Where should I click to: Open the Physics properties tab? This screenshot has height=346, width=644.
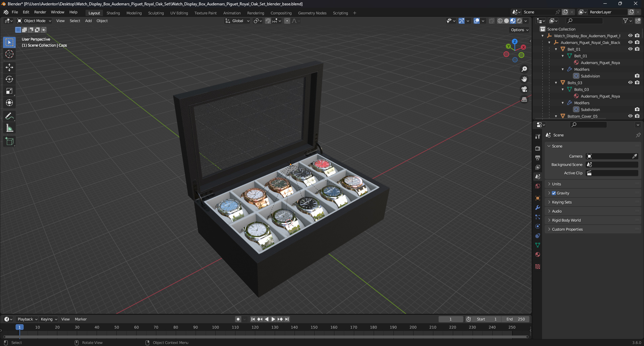point(538,226)
